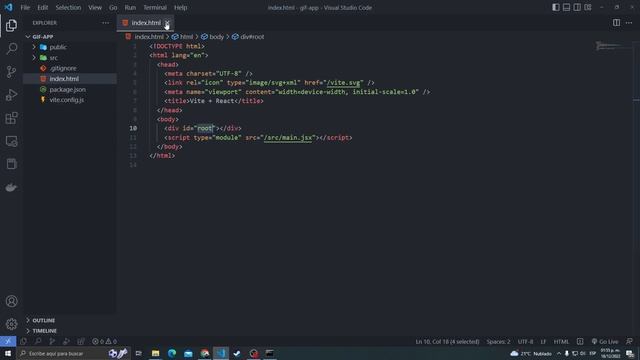Image resolution: width=640 pixels, height=360 pixels.
Task: Click the title text Vite + React
Action: tap(212, 101)
